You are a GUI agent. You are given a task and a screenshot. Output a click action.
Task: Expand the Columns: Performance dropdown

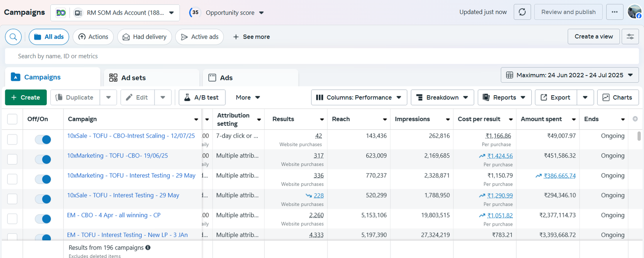pos(359,97)
